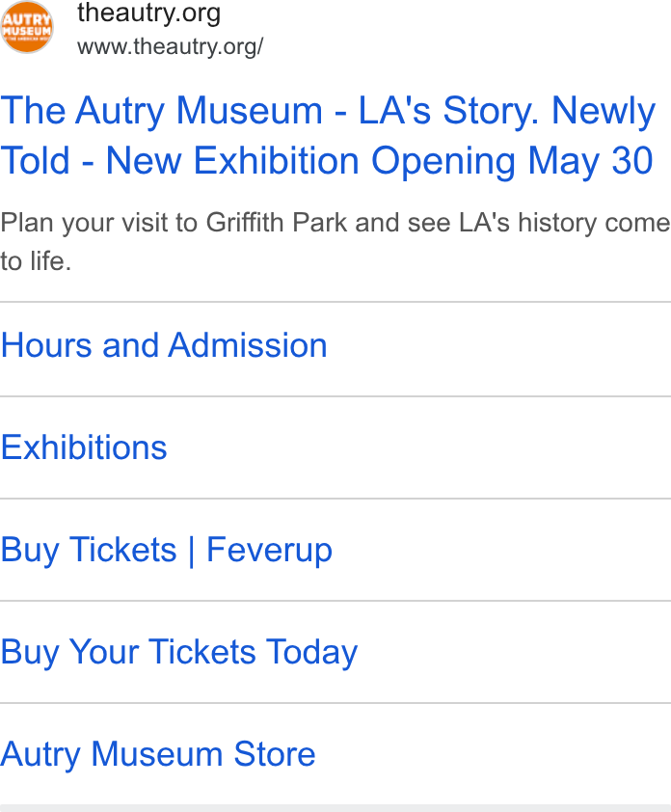This screenshot has height=812, width=671.
Task: Select the "LA's Story. Newly" headline text
Action: 507,111
